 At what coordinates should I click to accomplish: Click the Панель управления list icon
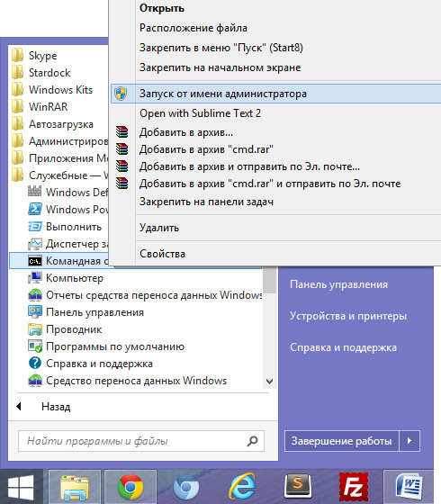pos(35,311)
